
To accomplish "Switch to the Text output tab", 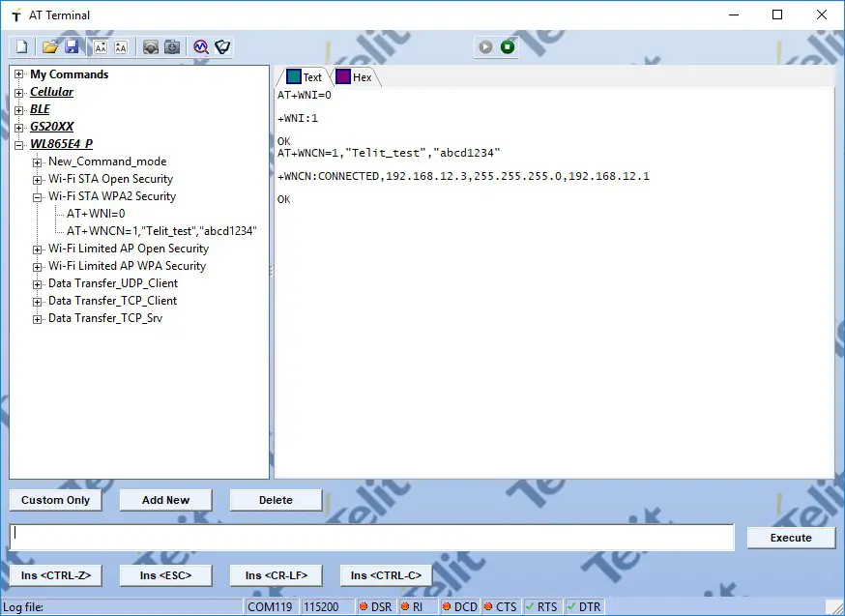I will coord(305,77).
